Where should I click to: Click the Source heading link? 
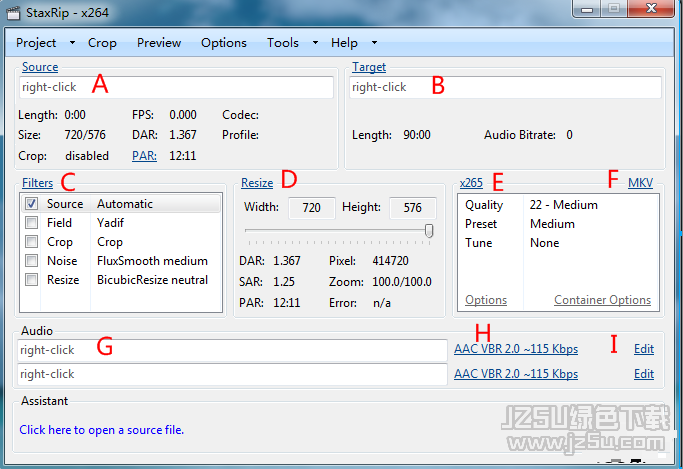coord(40,67)
